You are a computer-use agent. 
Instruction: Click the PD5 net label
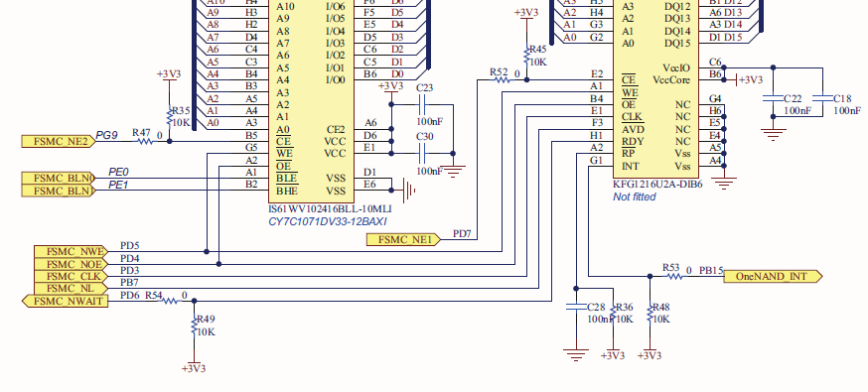click(x=129, y=245)
